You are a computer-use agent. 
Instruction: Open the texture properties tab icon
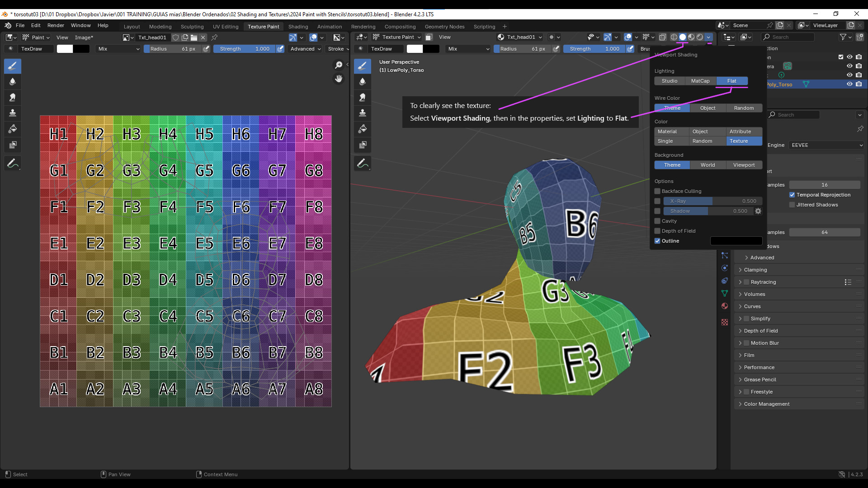[x=725, y=322]
